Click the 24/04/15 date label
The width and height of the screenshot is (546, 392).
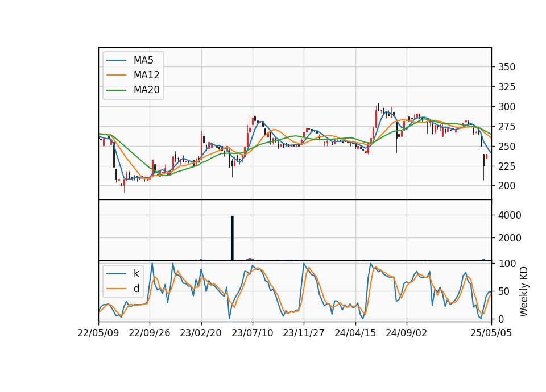355,333
